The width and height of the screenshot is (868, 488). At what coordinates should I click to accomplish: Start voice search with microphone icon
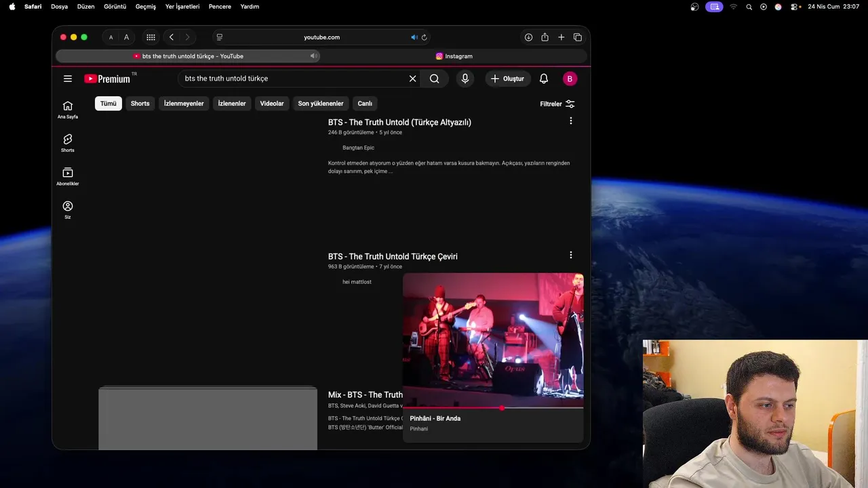465,79
